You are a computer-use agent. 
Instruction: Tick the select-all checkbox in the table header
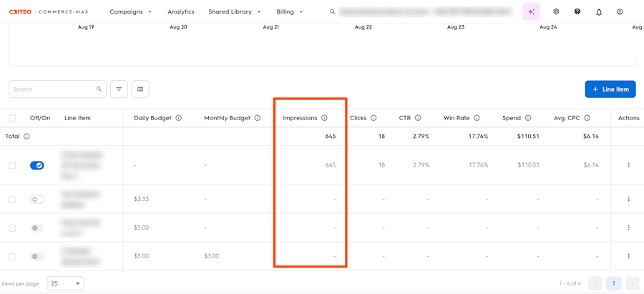click(x=12, y=118)
